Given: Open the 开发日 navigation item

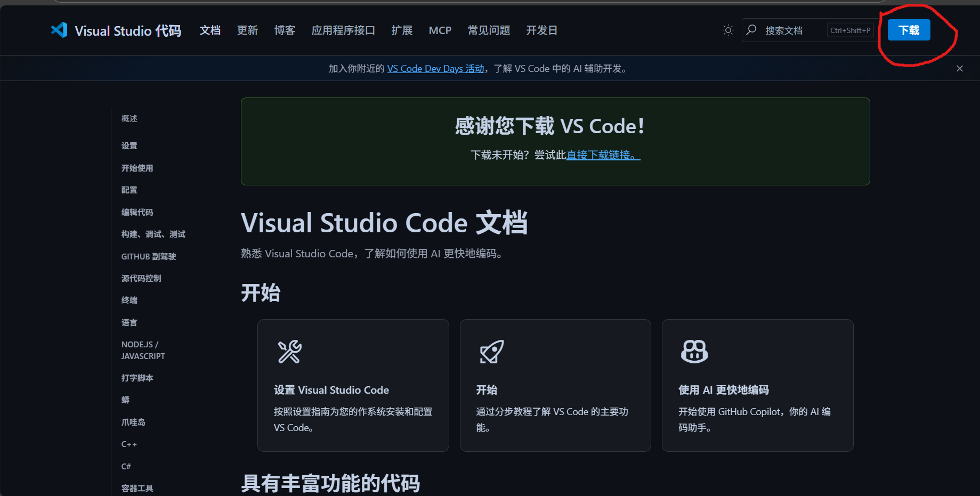Looking at the screenshot, I should (x=541, y=30).
